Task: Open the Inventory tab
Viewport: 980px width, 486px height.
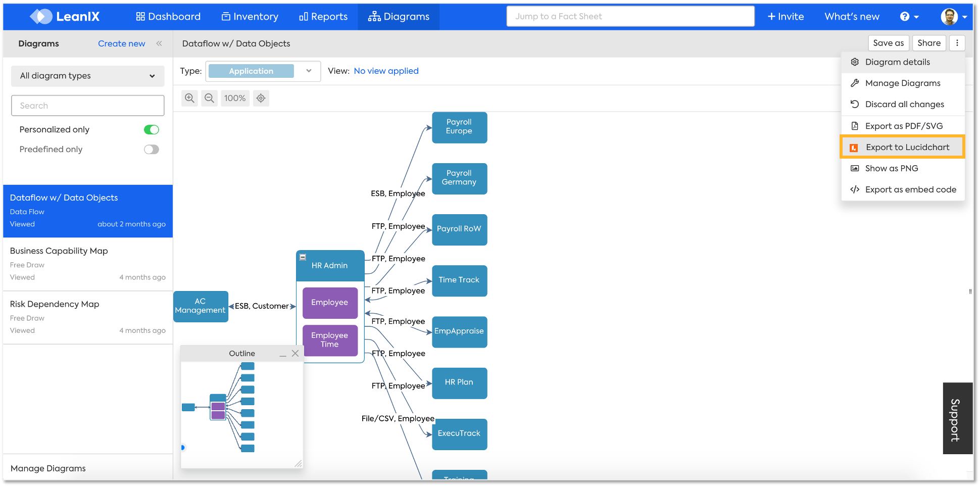Action: 250,17
